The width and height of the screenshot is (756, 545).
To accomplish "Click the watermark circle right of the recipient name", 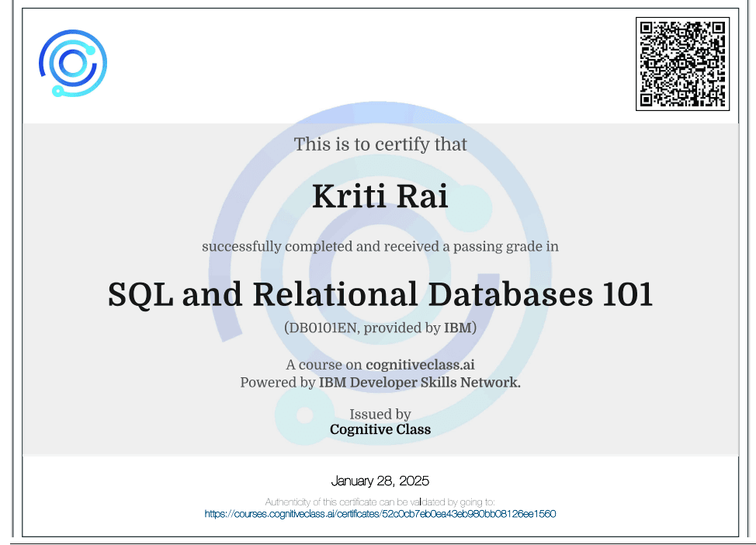I will point(469,213).
